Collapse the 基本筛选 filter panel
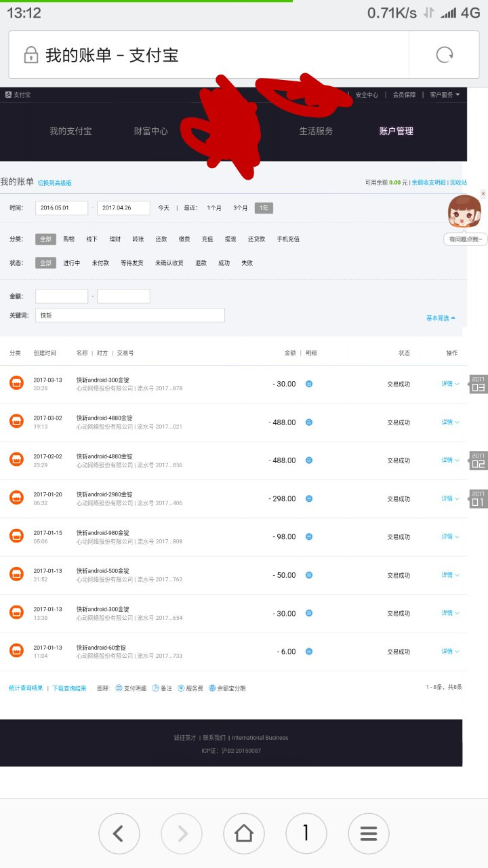 coord(441,318)
